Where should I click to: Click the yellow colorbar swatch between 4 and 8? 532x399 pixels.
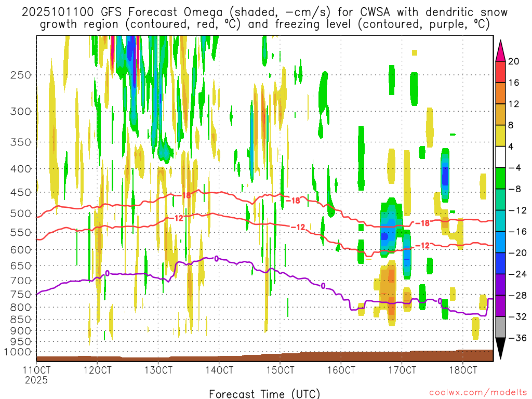coord(500,136)
